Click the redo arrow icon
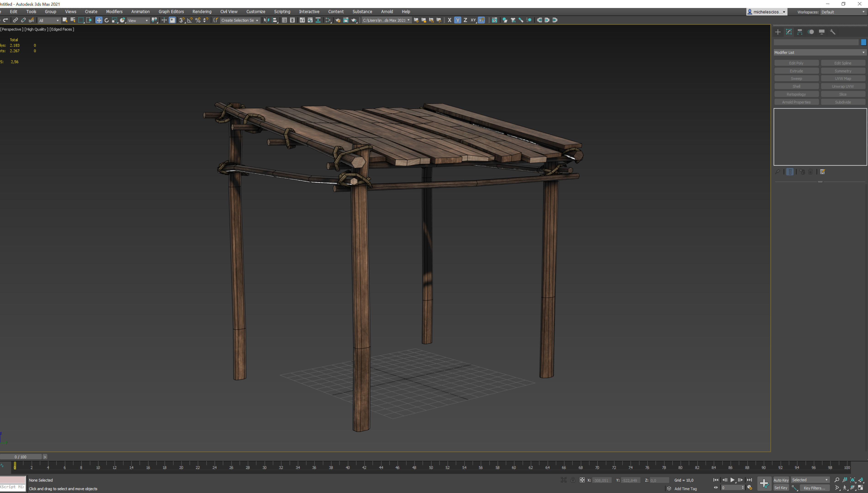868x493 pixels. [5, 20]
